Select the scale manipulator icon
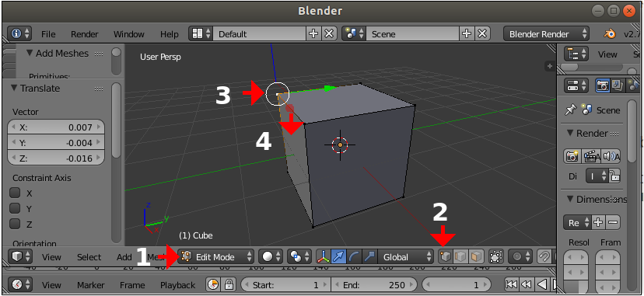The height and width of the screenshot is (296, 644). pos(369,257)
